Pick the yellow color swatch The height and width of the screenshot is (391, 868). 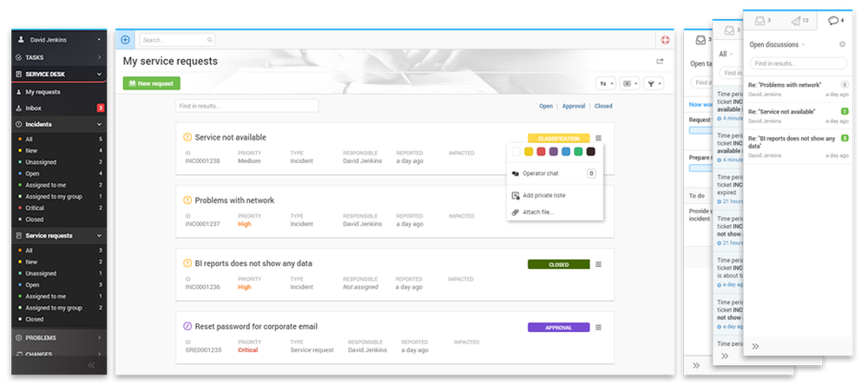(529, 152)
